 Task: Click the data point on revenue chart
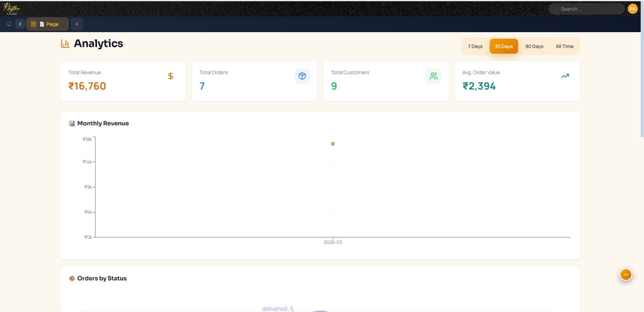(333, 144)
